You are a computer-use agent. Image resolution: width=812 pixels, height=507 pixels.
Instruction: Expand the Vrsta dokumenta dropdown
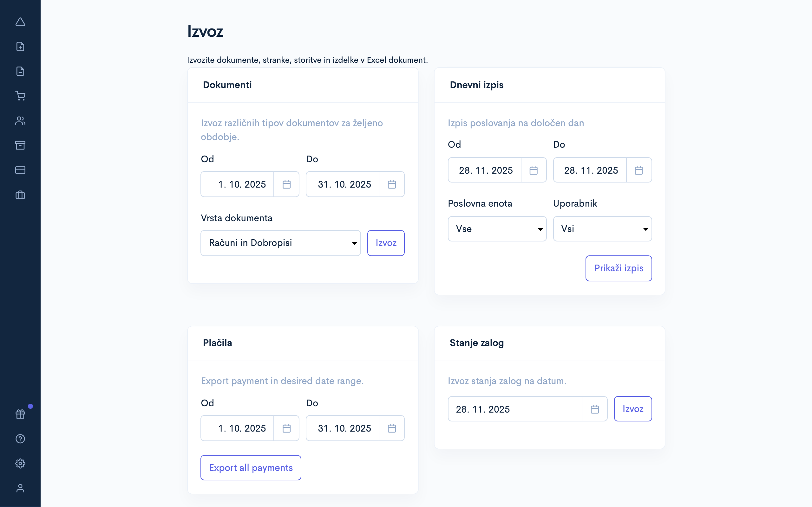[280, 243]
